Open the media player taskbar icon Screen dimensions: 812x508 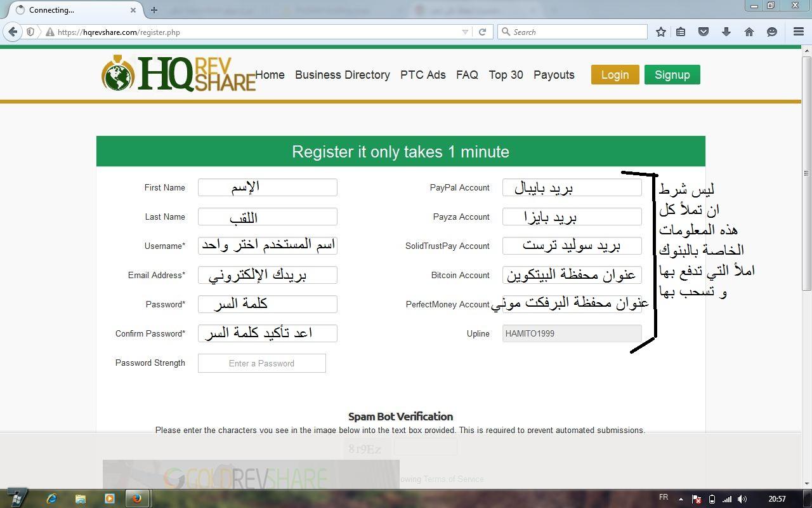pyautogui.click(x=109, y=498)
